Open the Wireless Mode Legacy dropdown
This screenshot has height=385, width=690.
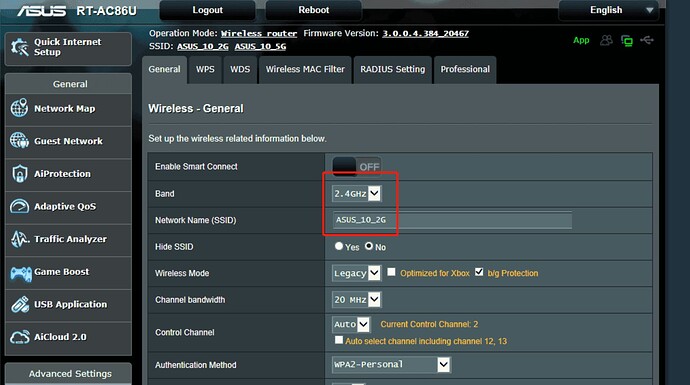click(x=356, y=273)
